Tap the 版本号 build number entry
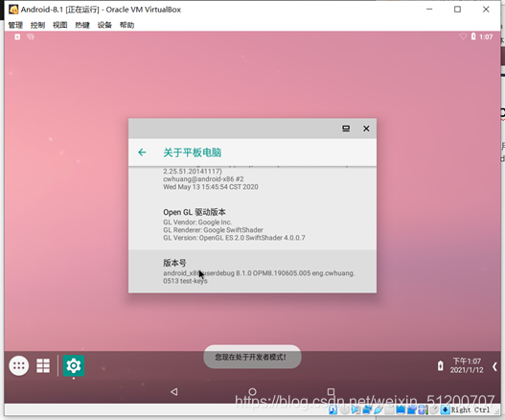Image resolution: width=505 pixels, height=420 pixels. coord(252,271)
